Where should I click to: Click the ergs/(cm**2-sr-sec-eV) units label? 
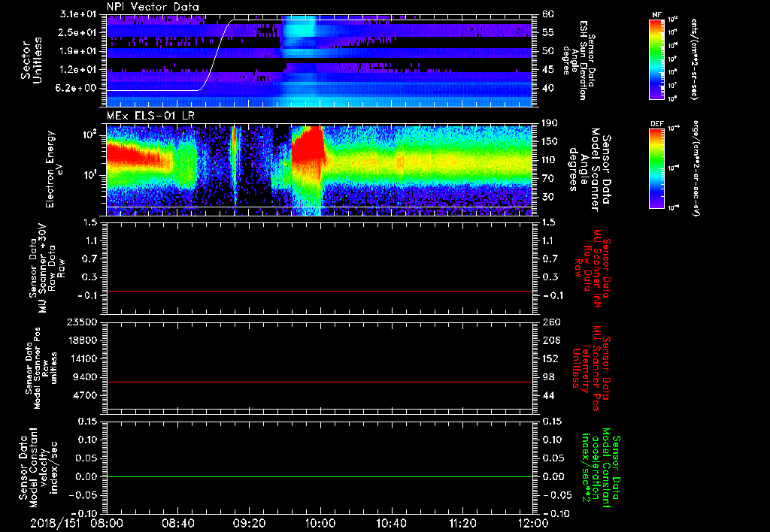(696, 168)
